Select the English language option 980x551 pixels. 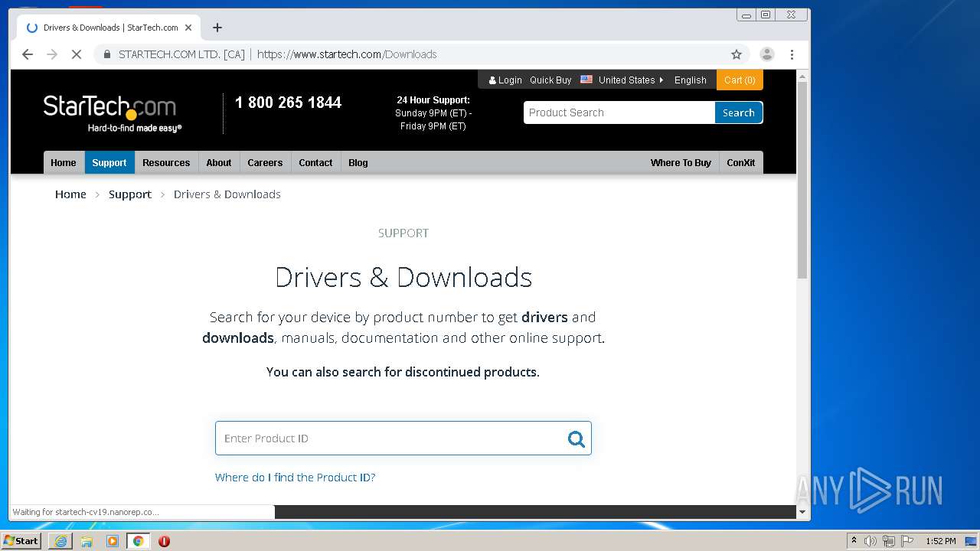pos(690,80)
